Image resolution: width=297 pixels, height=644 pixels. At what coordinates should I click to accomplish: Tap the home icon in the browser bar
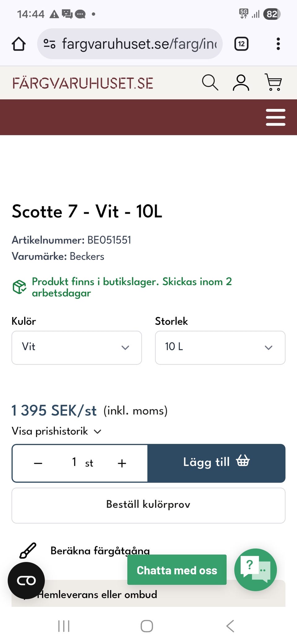pyautogui.click(x=19, y=44)
